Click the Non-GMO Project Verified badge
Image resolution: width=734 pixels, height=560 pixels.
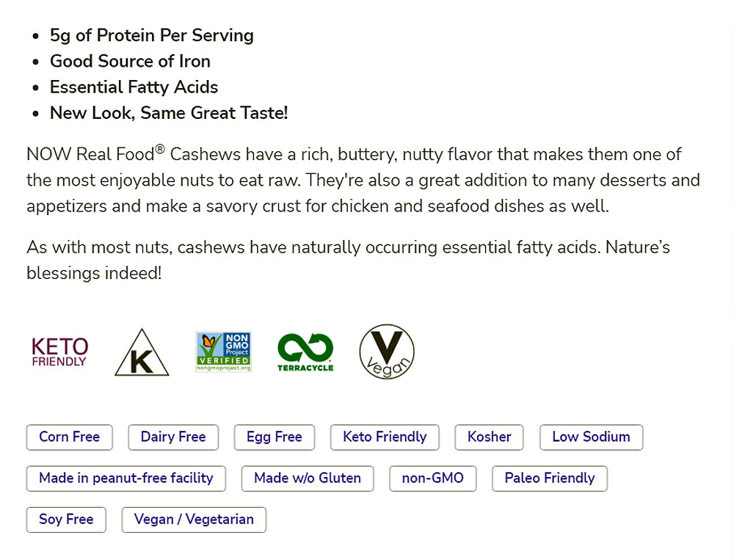point(224,352)
